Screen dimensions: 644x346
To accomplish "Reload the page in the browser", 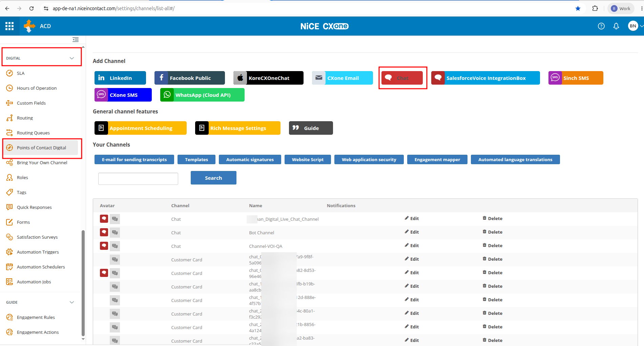I will point(32,8).
